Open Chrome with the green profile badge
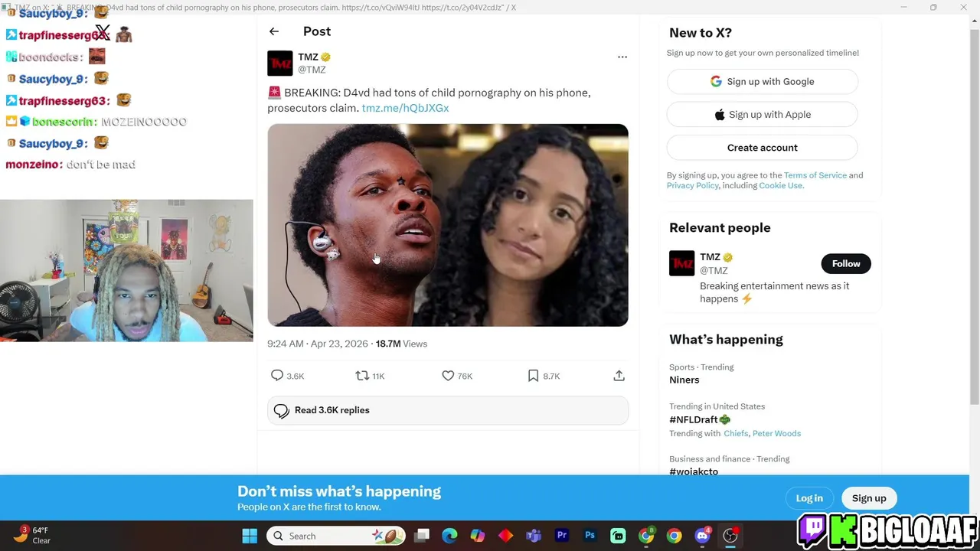The height and width of the screenshot is (551, 980). pos(646,536)
